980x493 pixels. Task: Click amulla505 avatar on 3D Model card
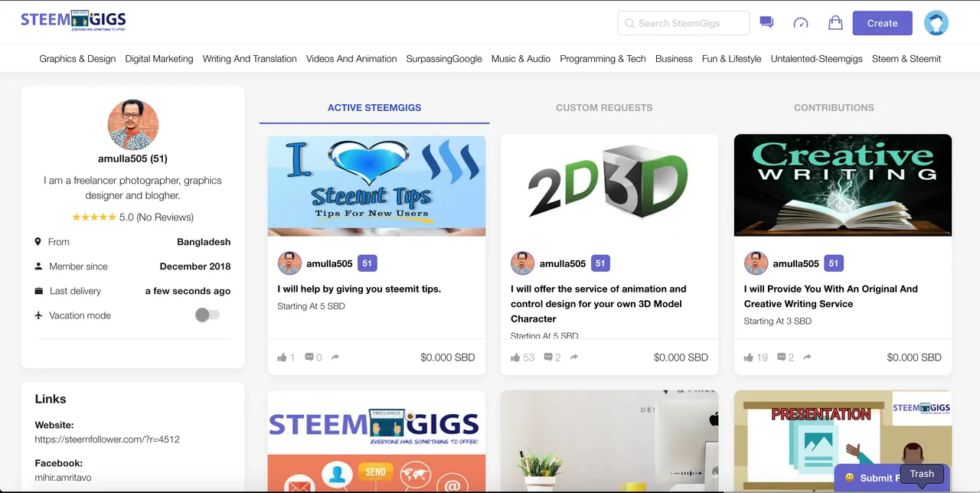click(523, 263)
